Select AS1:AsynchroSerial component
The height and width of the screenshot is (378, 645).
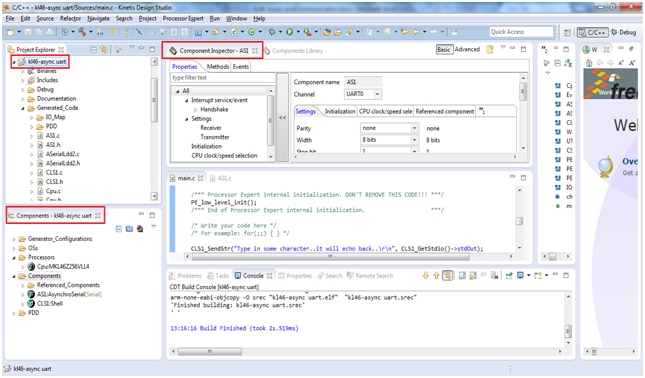pos(69,294)
